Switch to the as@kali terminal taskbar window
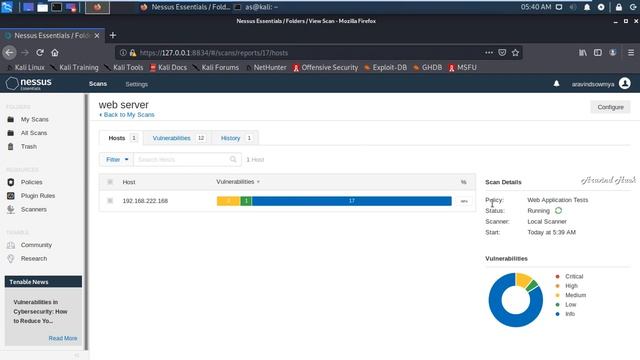Screen dimensions: 640x360 [x=256, y=7]
